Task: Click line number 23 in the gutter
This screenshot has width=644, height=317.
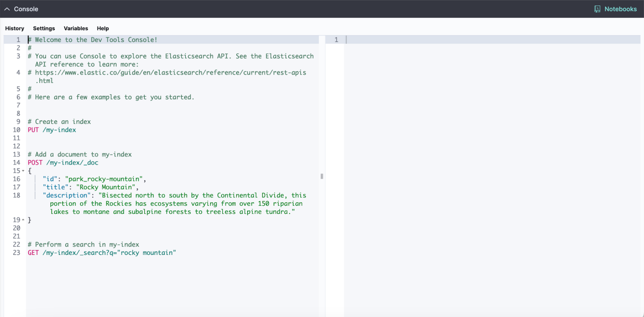Action: point(17,253)
